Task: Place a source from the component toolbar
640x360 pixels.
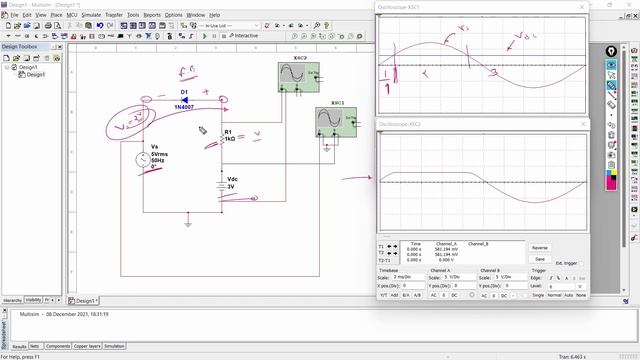Action: 8,36
